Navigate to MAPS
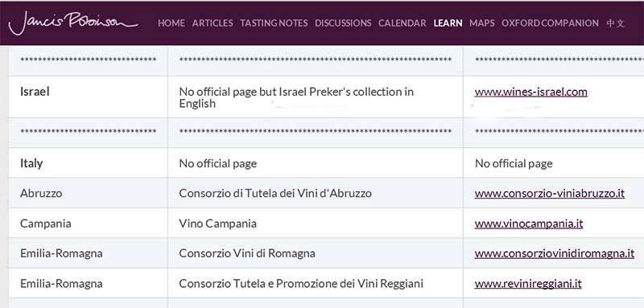 (x=481, y=23)
